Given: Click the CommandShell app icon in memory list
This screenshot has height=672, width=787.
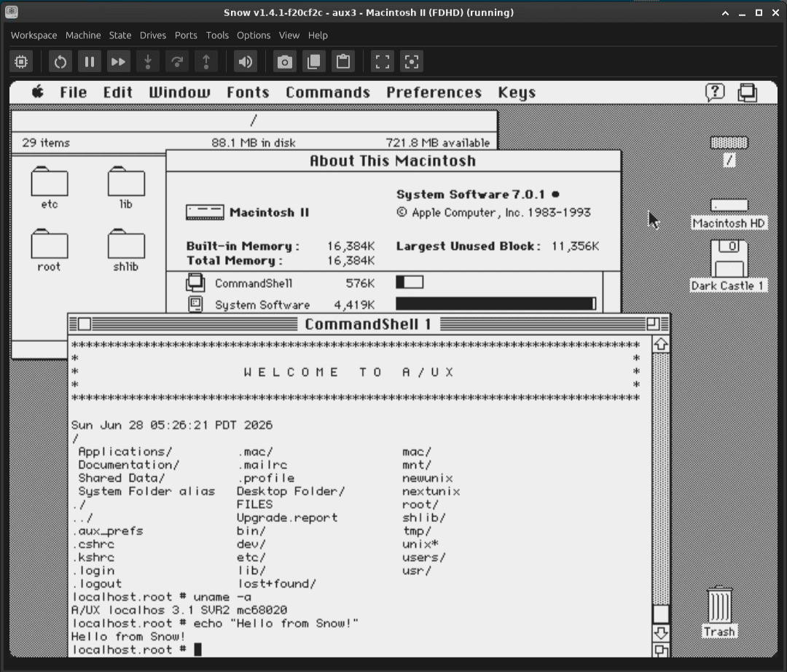Looking at the screenshot, I should tap(195, 283).
